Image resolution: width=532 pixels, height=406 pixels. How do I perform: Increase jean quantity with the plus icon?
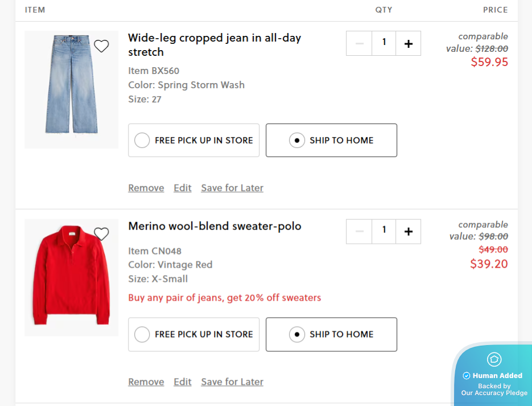pos(408,43)
